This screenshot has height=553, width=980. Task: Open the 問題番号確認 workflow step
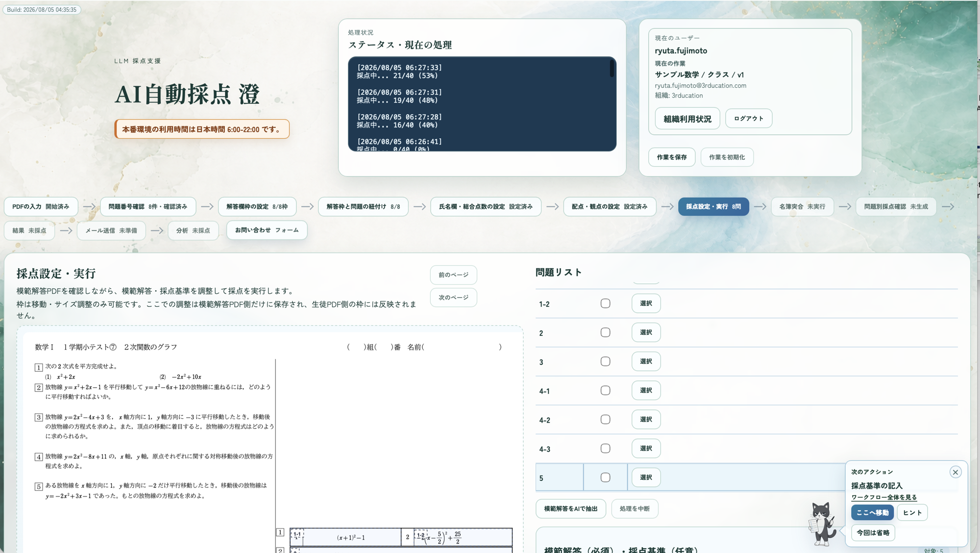tap(148, 206)
